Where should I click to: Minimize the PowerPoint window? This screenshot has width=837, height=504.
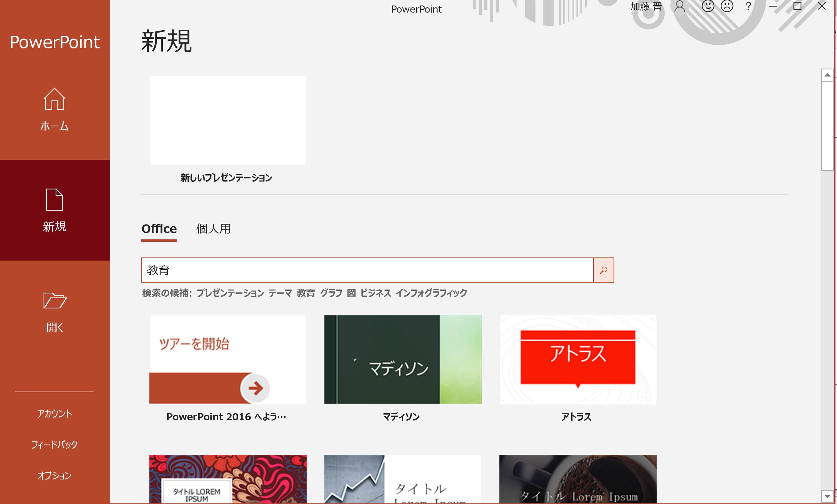pos(773,6)
